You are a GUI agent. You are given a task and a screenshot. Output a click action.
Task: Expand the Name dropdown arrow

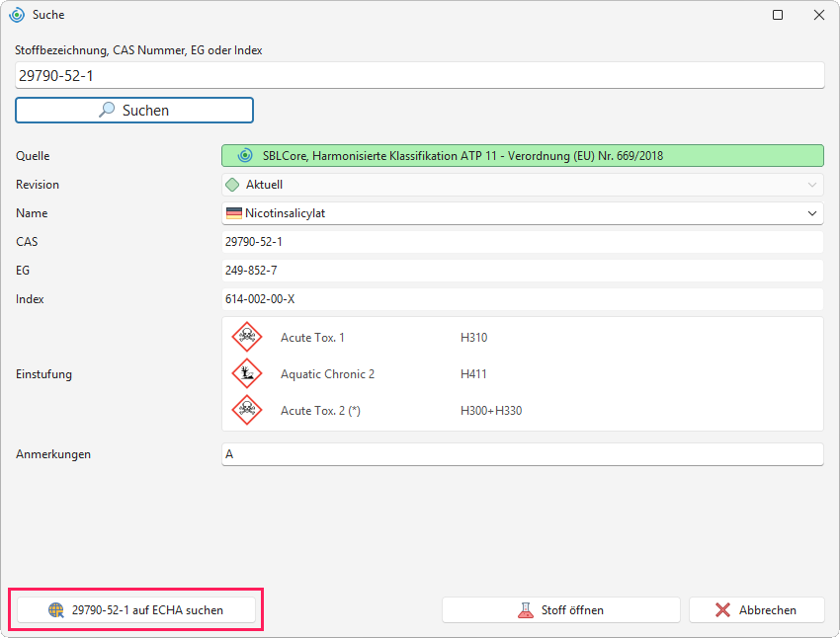click(812, 213)
